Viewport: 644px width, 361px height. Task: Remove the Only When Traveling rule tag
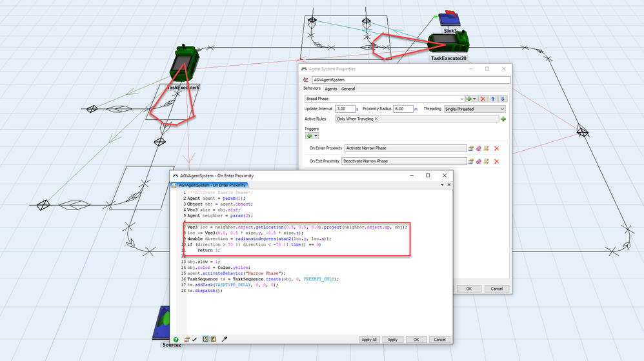376,119
